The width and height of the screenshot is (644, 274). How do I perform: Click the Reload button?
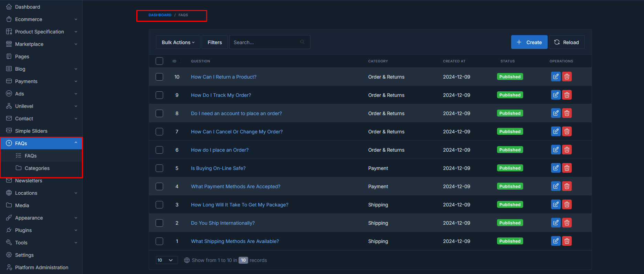click(x=567, y=42)
